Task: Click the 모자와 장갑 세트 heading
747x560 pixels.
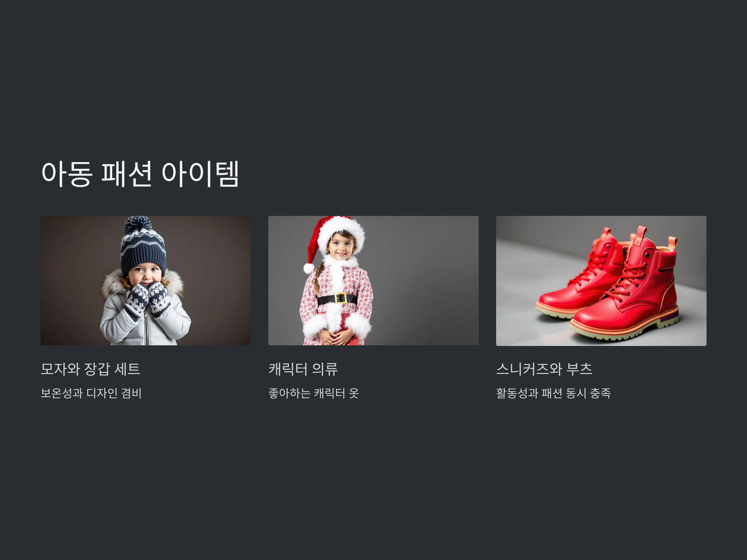Action: click(x=90, y=369)
